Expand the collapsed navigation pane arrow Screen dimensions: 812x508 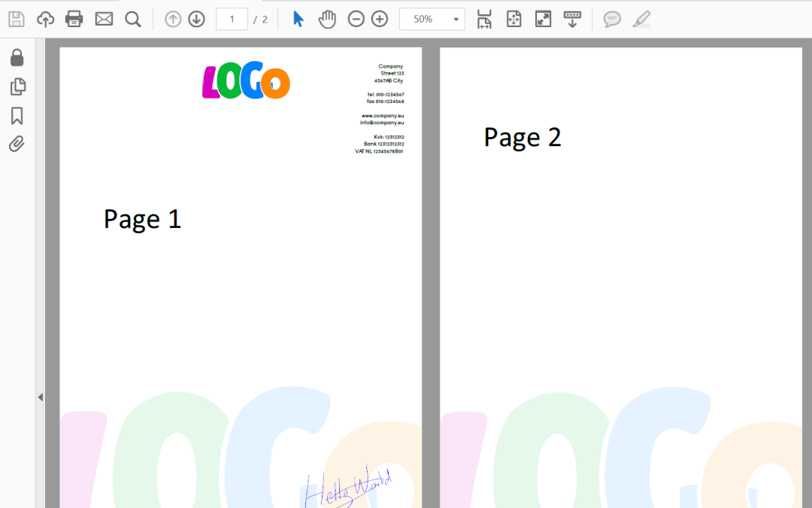coord(41,397)
